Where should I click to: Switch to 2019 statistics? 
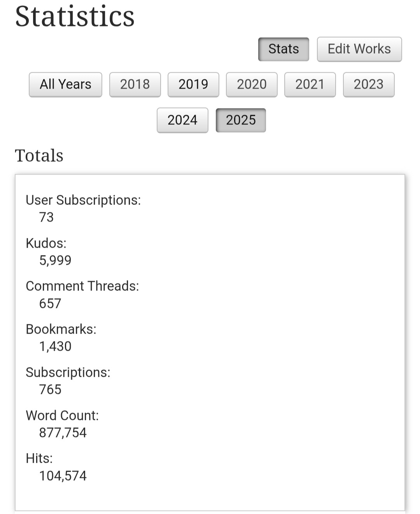pos(193,84)
